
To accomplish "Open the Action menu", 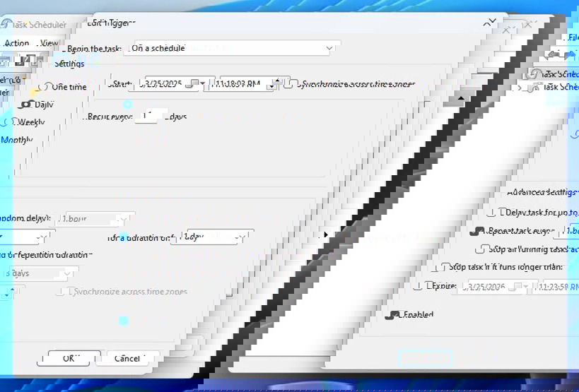I will point(17,43).
